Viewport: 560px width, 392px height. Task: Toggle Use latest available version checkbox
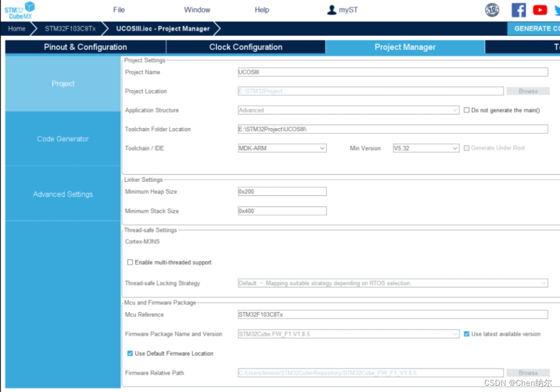coord(466,334)
